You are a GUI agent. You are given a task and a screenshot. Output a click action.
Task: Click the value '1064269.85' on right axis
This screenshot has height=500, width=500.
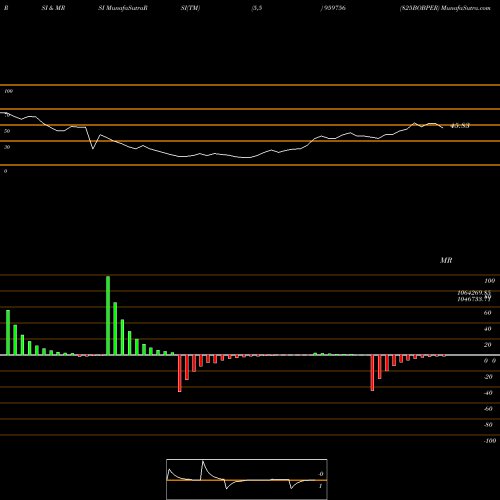474,292
